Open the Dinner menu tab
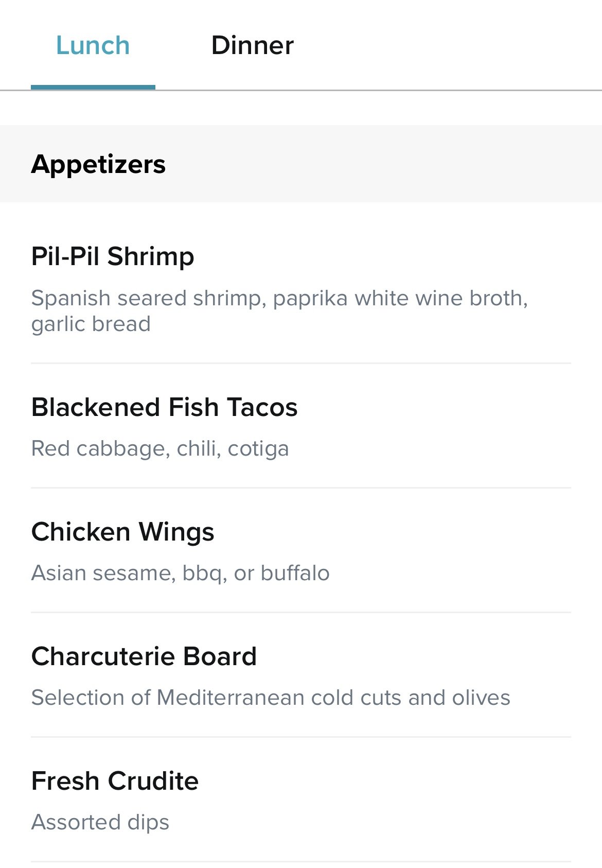The width and height of the screenshot is (602, 868). pos(252,45)
